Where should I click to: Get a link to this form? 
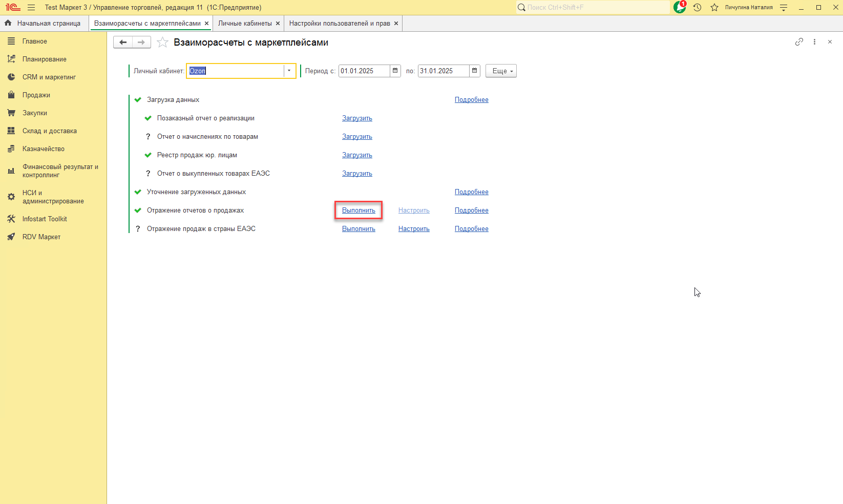point(799,42)
